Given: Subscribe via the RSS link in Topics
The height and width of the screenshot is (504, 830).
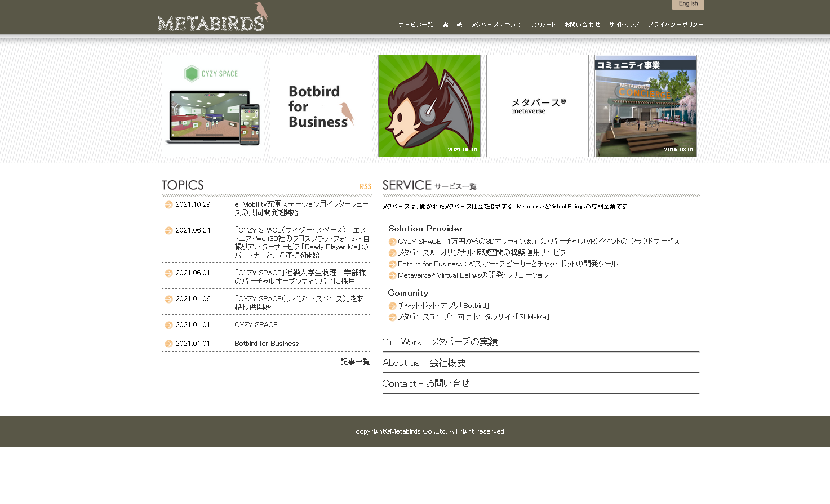Looking at the screenshot, I should [365, 186].
